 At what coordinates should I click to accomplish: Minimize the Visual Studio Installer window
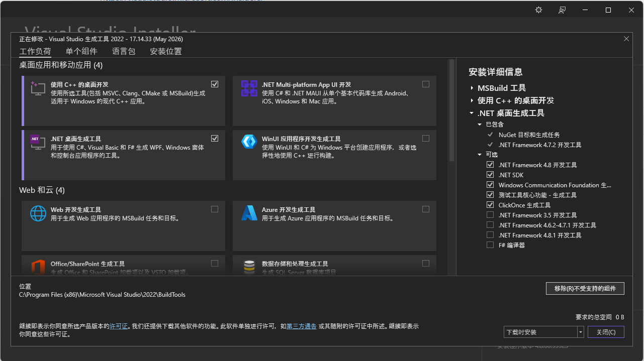pos(585,10)
